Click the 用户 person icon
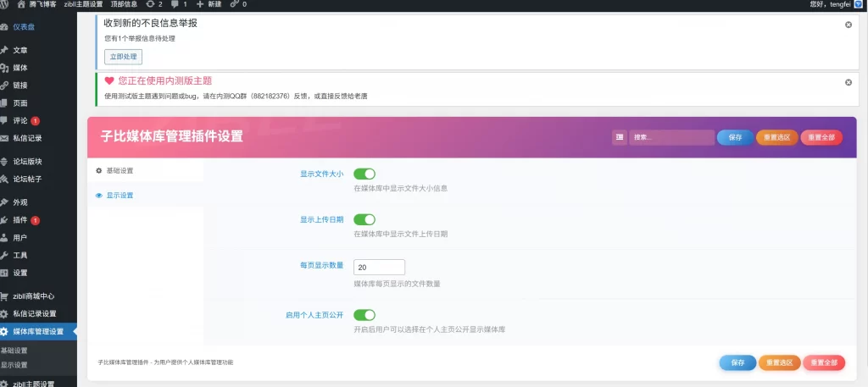Screen dimensions: 868x387 pos(4,238)
